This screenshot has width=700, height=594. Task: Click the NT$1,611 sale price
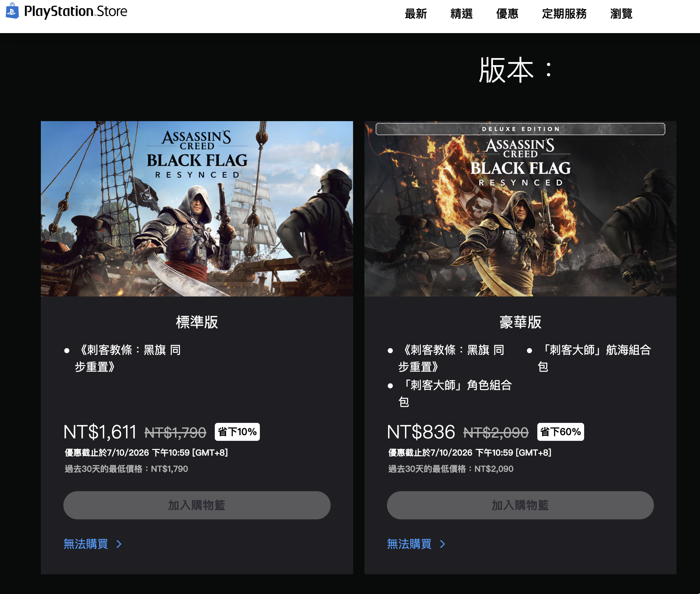coord(100,432)
